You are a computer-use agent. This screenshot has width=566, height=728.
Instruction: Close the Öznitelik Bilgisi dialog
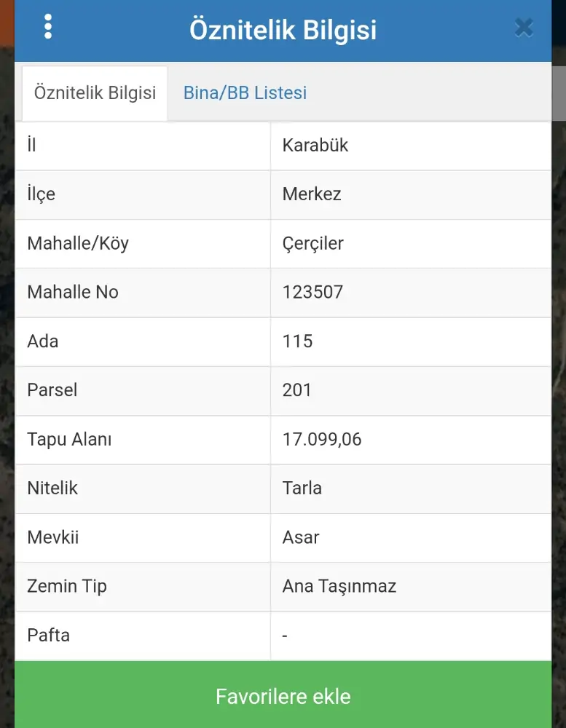coord(524,28)
